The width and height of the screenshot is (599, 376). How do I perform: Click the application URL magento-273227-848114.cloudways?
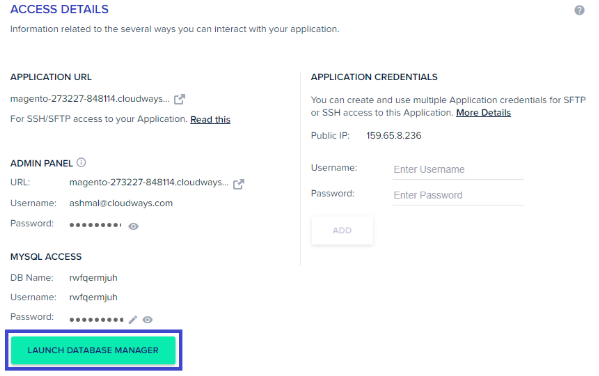(x=90, y=99)
